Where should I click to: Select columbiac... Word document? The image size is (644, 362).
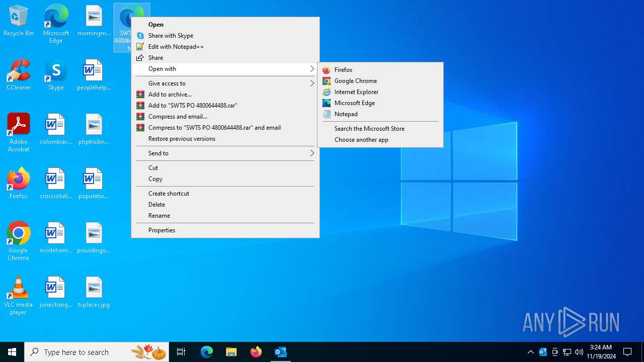(x=56, y=129)
